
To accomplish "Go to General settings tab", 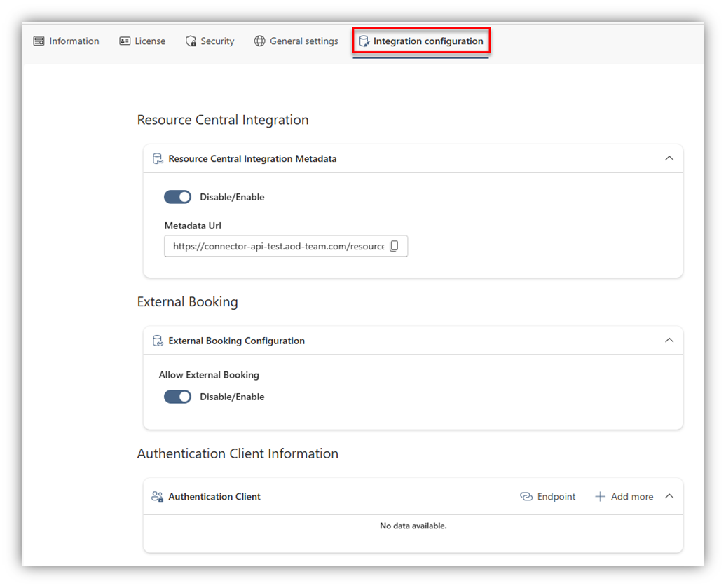I will tap(296, 41).
